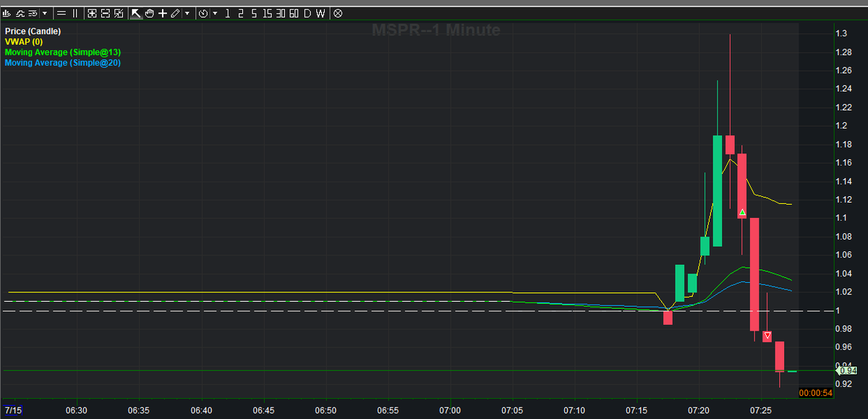Click the circled X clear icon
868x419 pixels.
pyautogui.click(x=337, y=13)
